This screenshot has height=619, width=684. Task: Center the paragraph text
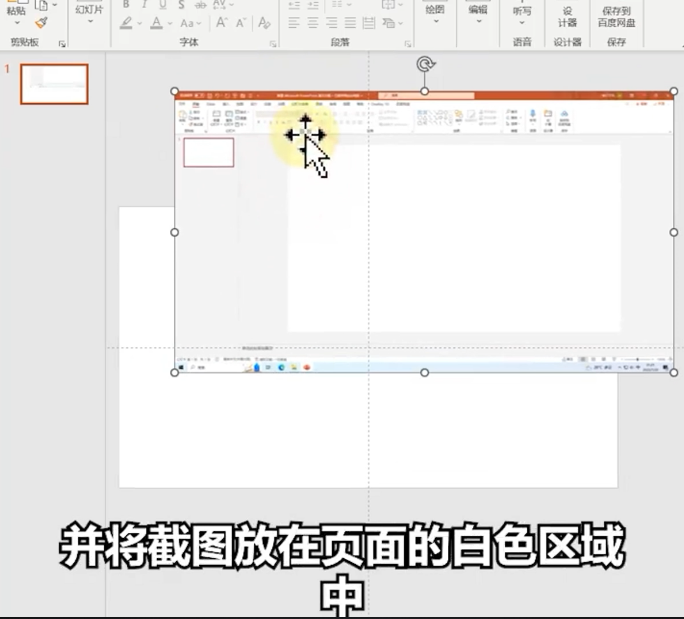(x=313, y=23)
